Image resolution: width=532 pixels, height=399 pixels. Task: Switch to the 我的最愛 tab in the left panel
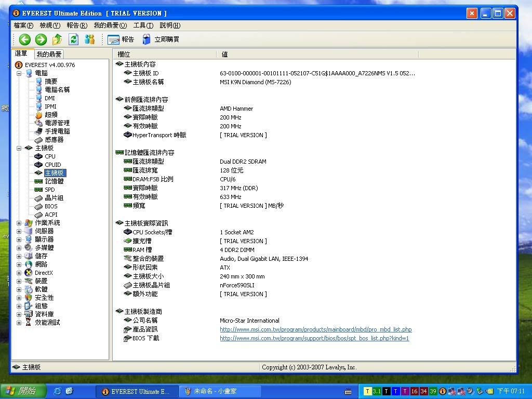coord(49,54)
